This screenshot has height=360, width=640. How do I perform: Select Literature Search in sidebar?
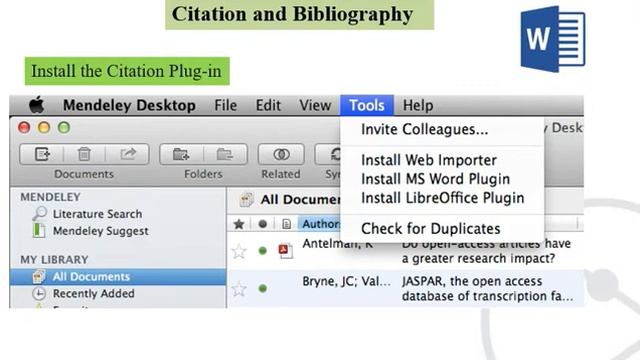click(x=97, y=213)
